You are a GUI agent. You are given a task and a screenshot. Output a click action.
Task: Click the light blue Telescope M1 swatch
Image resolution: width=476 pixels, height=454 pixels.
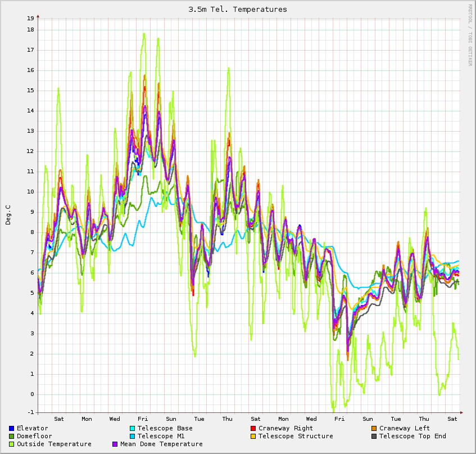click(x=132, y=437)
